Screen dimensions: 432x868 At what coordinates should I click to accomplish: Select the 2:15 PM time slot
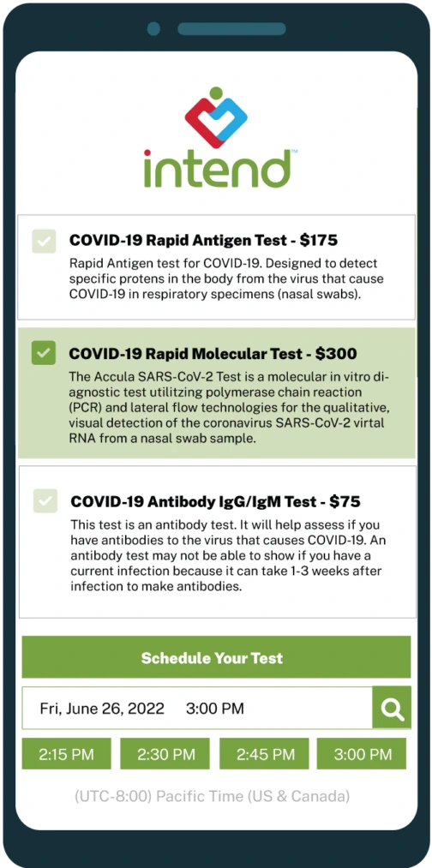pos(67,754)
